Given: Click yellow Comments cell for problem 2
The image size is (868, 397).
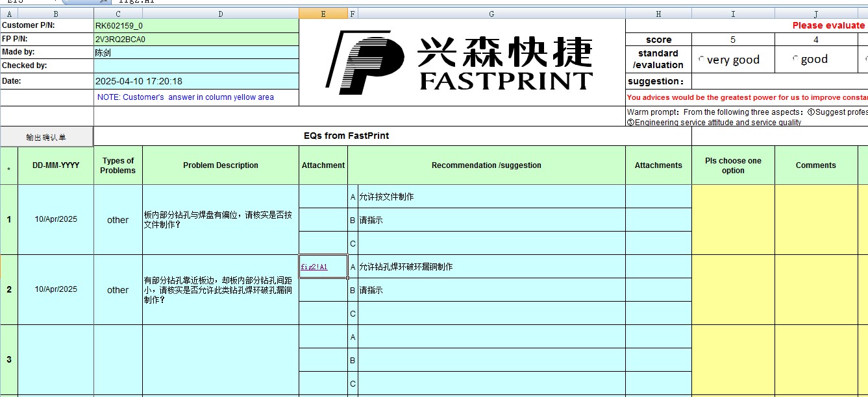Looking at the screenshot, I should click(816, 289).
